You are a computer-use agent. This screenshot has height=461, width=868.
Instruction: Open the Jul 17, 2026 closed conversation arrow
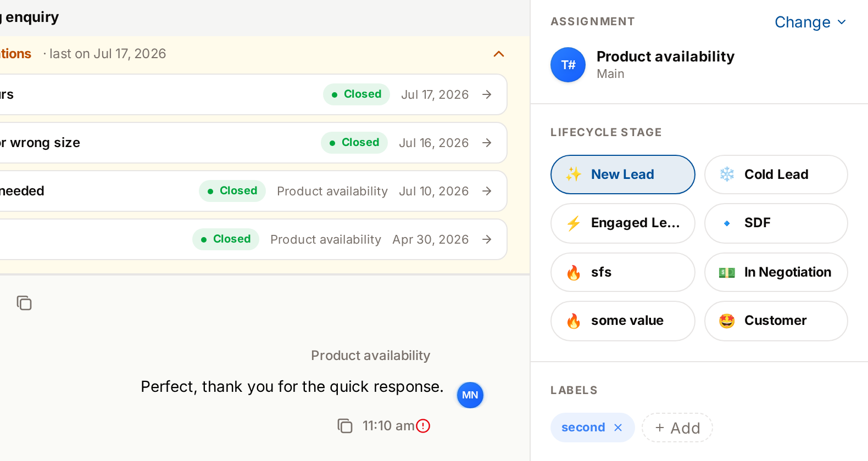tap(487, 94)
